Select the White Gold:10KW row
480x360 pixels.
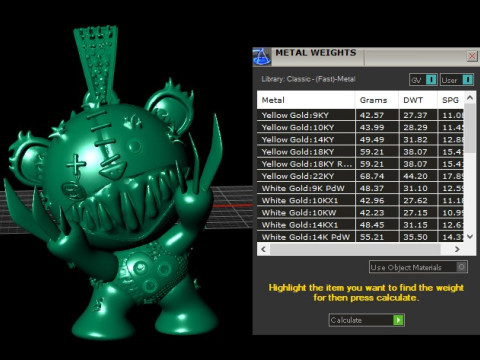[x=360, y=213]
